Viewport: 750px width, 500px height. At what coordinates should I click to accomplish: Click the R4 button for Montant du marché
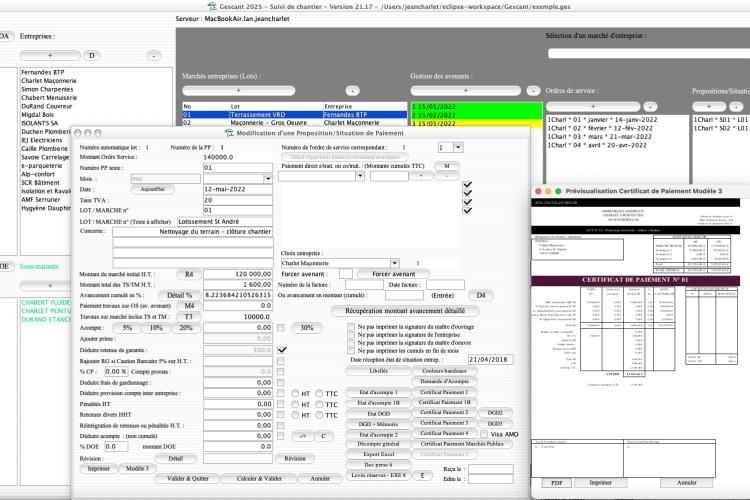click(x=189, y=274)
